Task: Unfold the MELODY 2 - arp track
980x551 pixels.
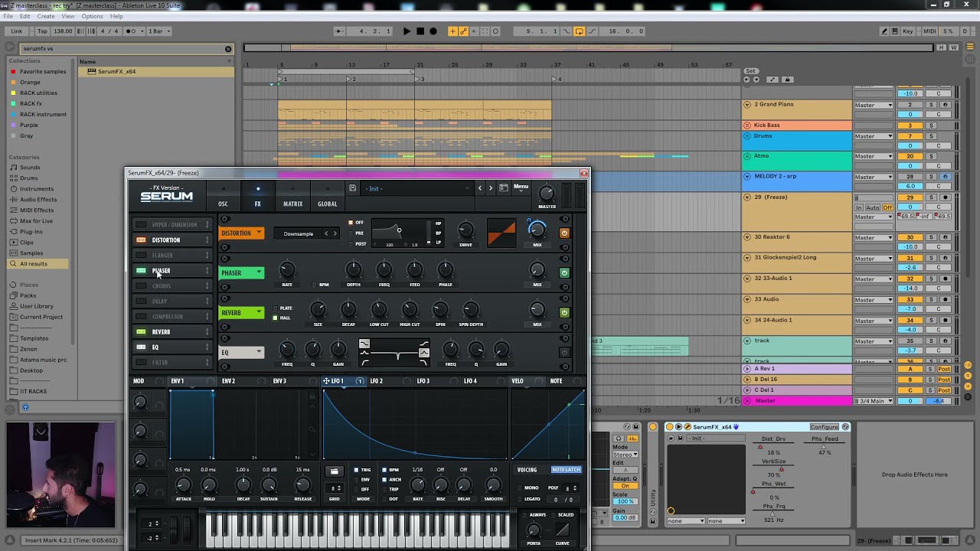Action: pos(747,176)
